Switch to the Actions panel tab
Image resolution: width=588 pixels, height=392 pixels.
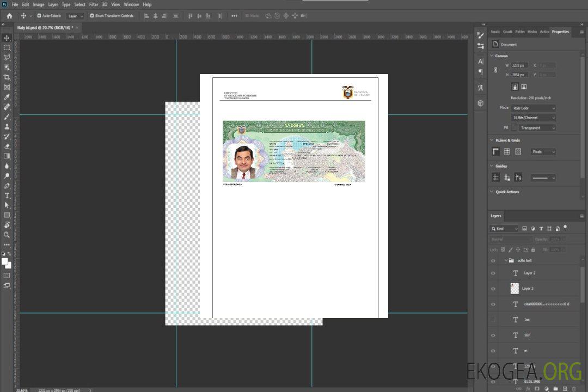[x=544, y=32]
